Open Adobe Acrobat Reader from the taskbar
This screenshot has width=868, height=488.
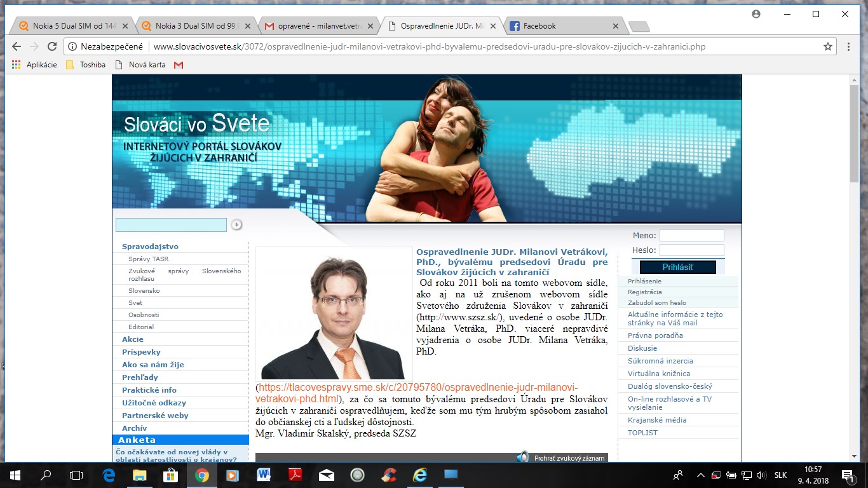click(295, 475)
